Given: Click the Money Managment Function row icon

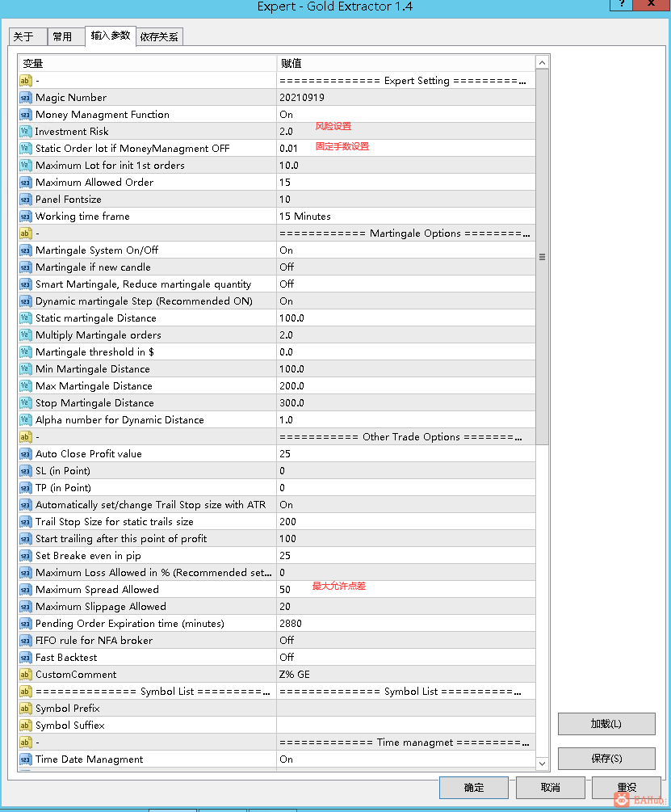Looking at the screenshot, I should pos(25,115).
